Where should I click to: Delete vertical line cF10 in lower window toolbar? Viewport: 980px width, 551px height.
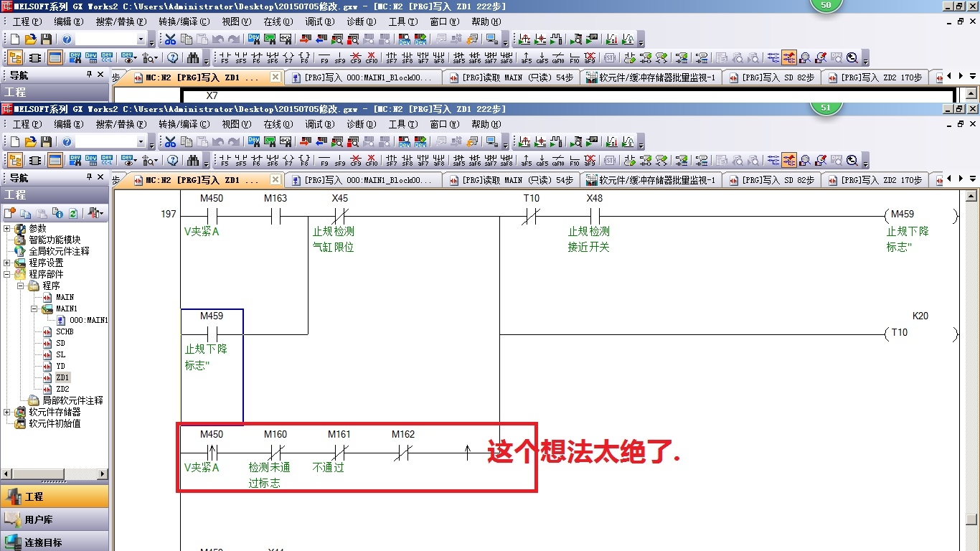372,161
